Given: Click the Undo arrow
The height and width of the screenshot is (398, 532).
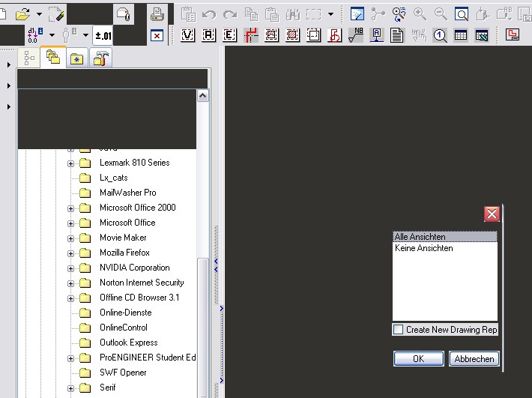Looking at the screenshot, I should (x=209, y=14).
